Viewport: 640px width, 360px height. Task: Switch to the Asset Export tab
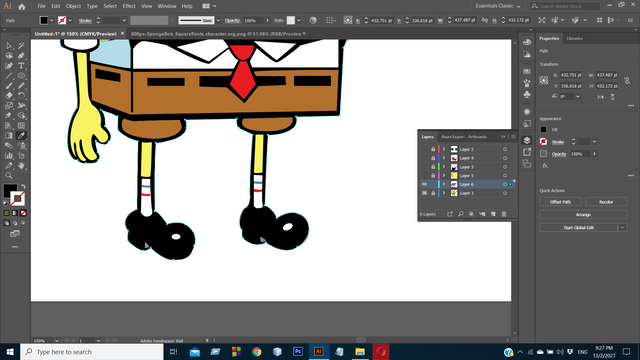[x=453, y=137]
